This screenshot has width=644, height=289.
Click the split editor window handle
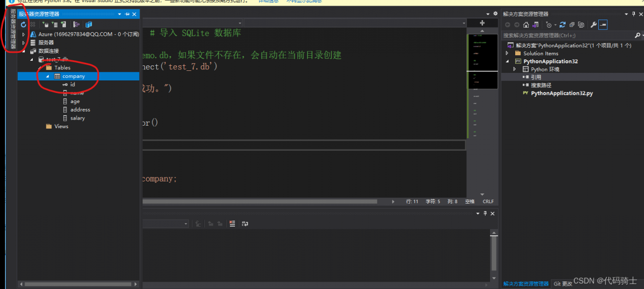tap(482, 23)
